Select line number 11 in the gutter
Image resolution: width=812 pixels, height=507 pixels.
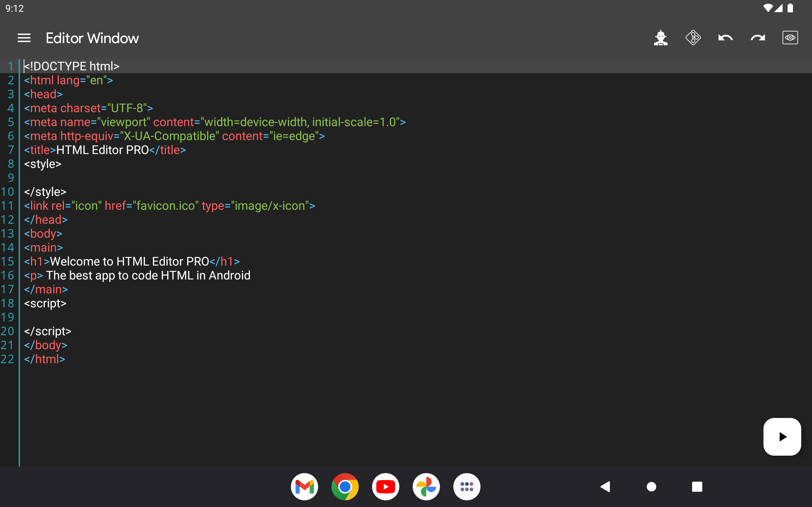coord(7,206)
